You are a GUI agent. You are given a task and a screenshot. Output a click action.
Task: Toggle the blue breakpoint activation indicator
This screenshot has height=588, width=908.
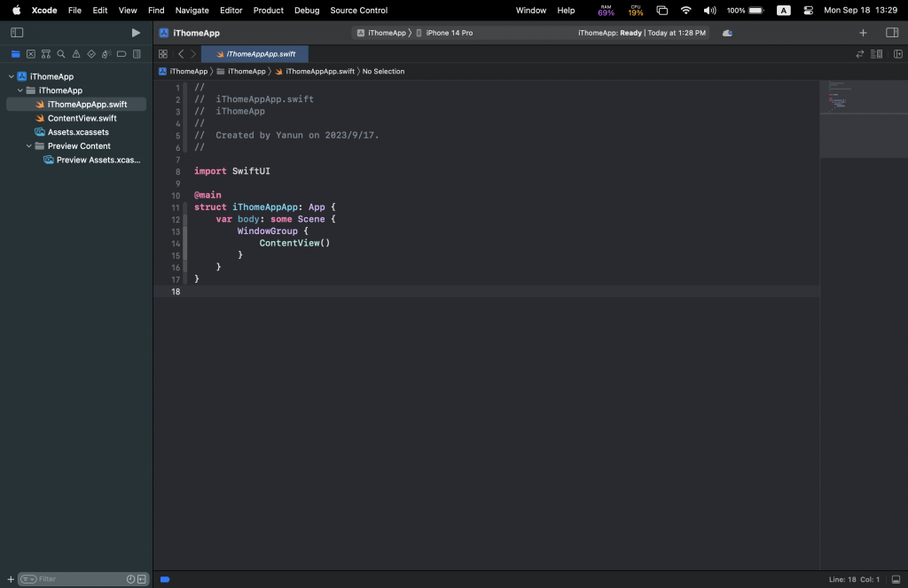(165, 579)
